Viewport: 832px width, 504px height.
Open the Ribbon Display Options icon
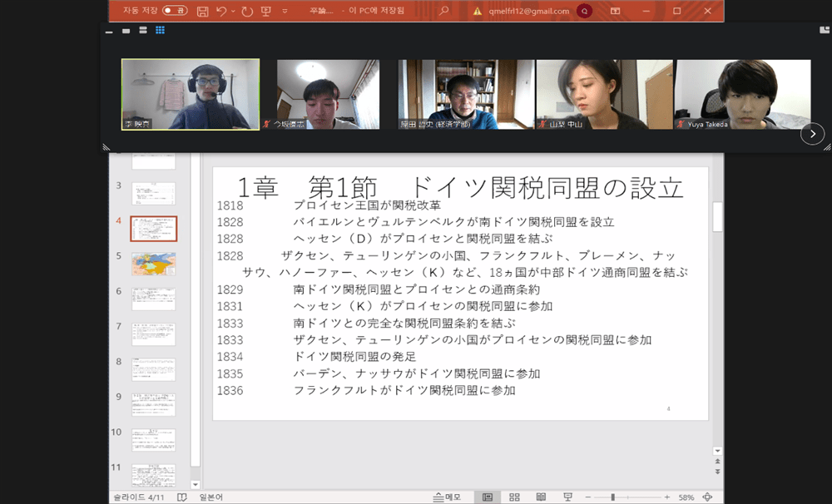coord(616,11)
